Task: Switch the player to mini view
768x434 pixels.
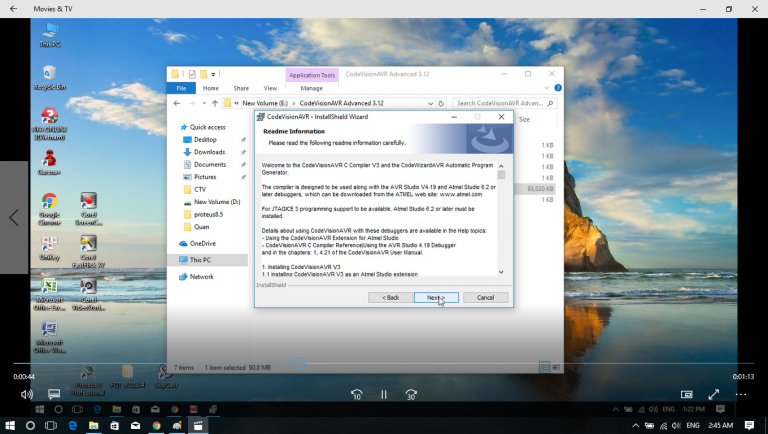Action: point(687,394)
